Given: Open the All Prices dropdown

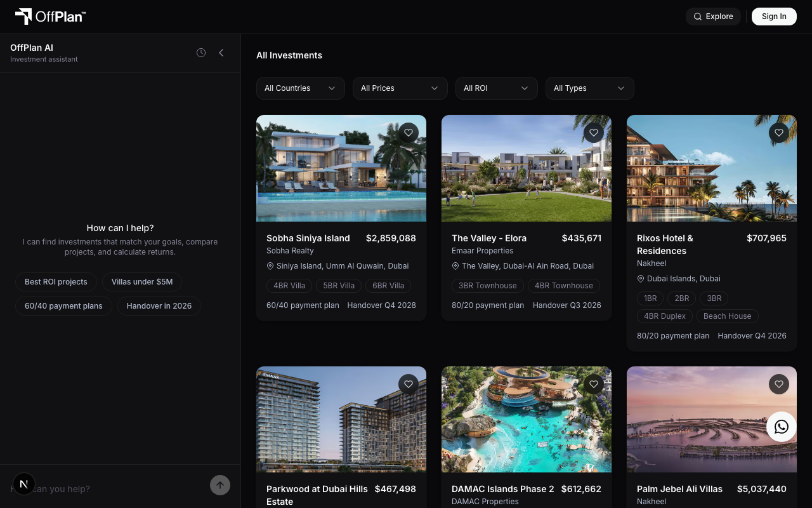Looking at the screenshot, I should coord(400,88).
